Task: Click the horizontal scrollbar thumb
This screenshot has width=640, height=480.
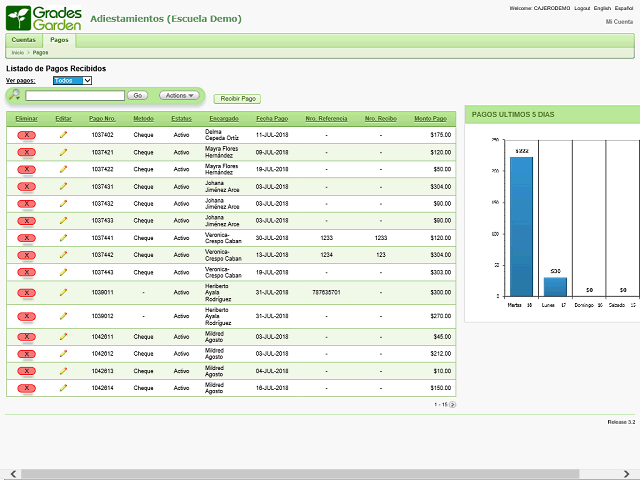Action: coord(300,474)
